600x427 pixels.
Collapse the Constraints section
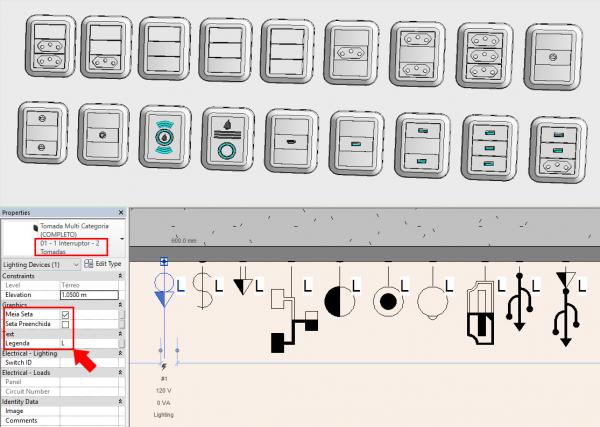(121, 276)
